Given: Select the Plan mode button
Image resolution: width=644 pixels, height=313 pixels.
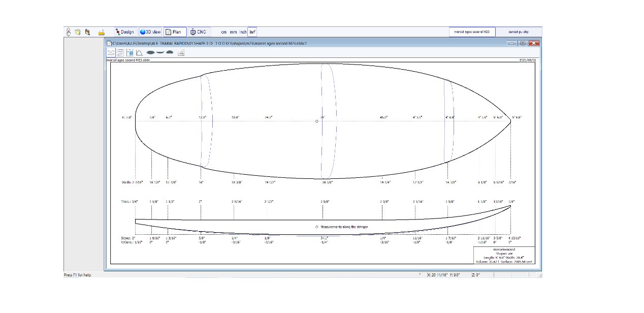Looking at the screenshot, I should 175,32.
